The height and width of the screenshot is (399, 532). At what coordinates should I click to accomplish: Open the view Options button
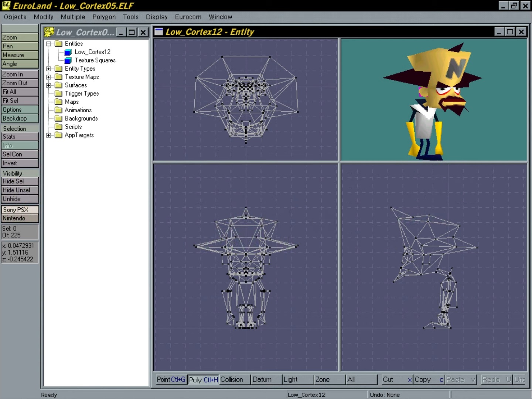pyautogui.click(x=20, y=110)
